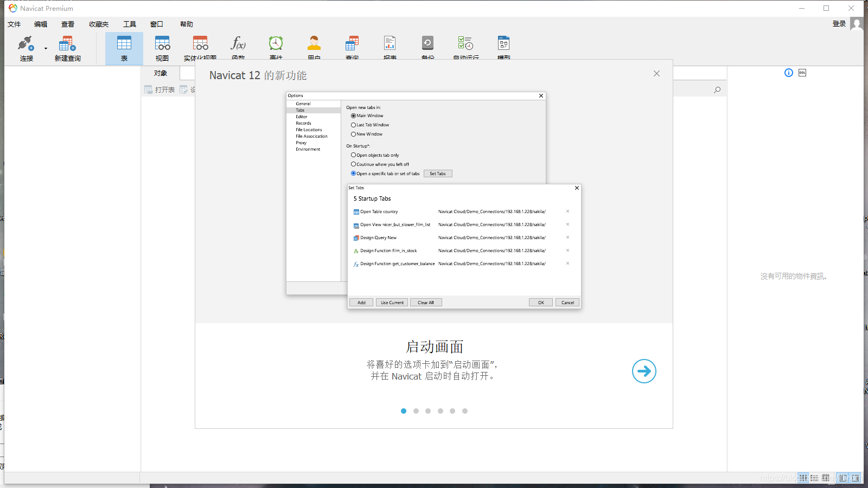868x488 pixels.
Task: Switch to ER Diagram grid view icon
Action: 826,478
